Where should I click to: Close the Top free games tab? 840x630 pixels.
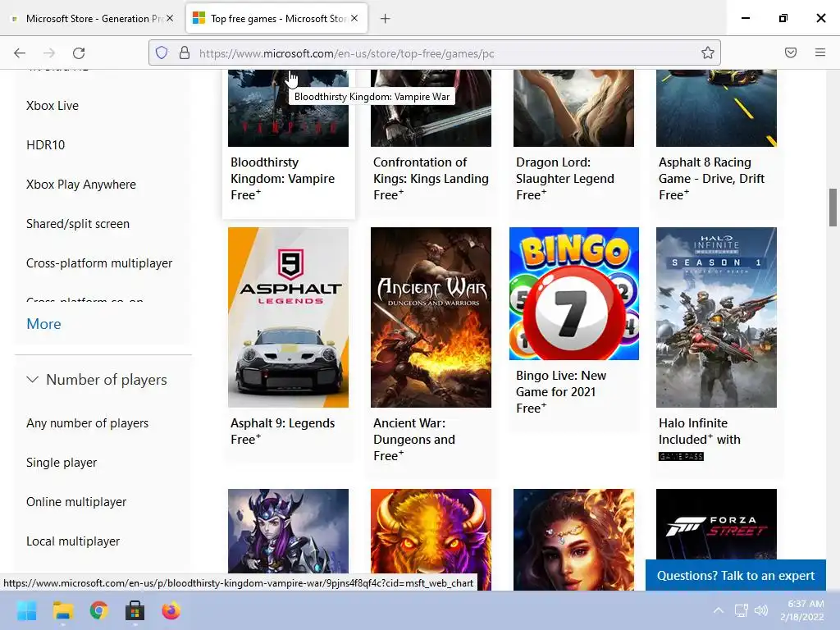click(x=354, y=18)
